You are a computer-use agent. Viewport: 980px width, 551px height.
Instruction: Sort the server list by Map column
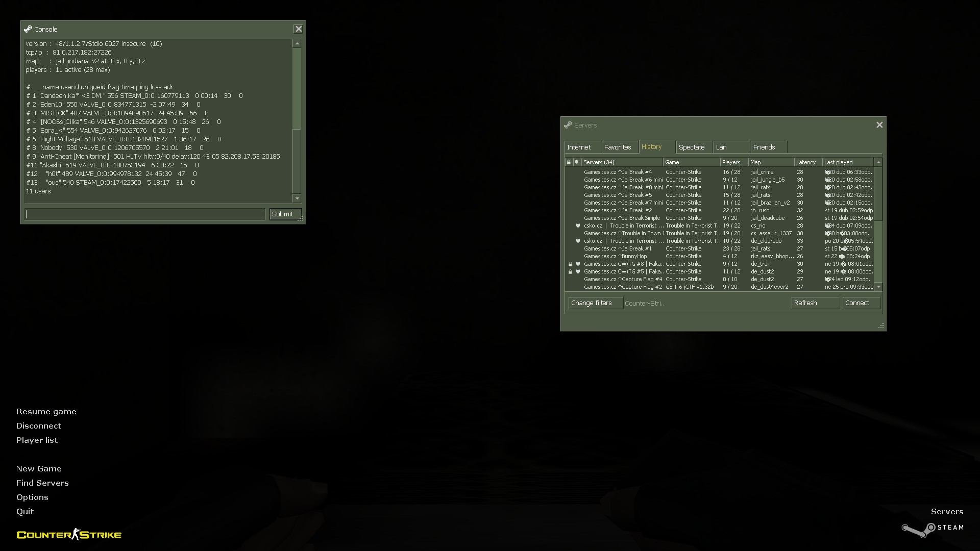tap(771, 162)
